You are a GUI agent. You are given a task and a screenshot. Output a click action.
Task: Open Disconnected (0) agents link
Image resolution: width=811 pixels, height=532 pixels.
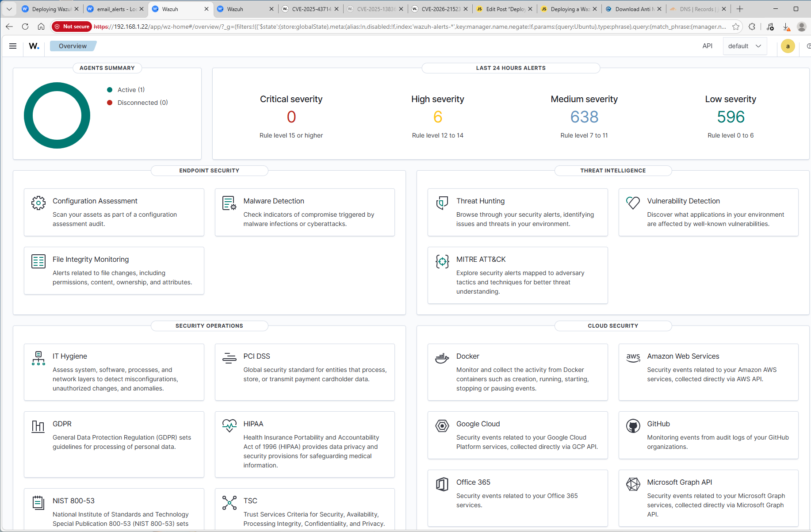pyautogui.click(x=142, y=103)
